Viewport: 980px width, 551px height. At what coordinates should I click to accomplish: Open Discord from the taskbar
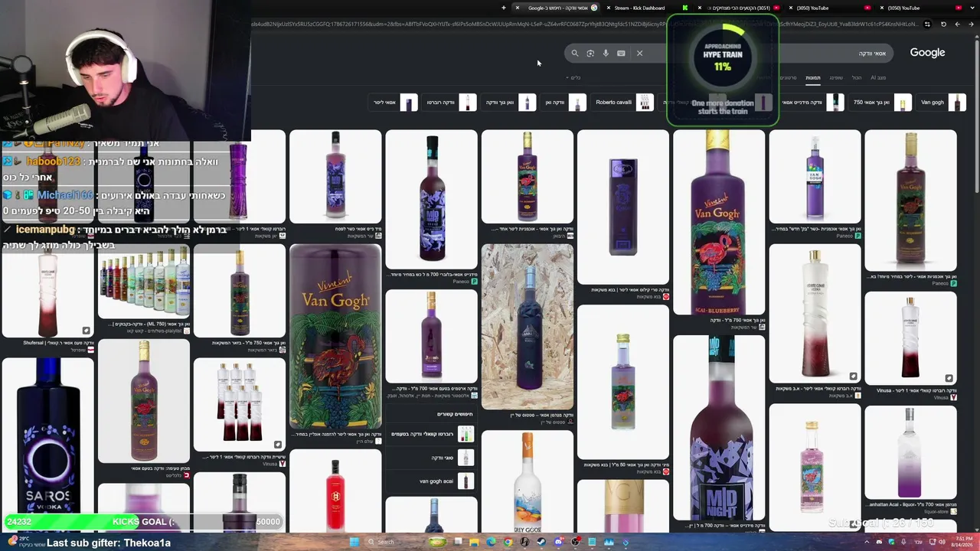[558, 542]
